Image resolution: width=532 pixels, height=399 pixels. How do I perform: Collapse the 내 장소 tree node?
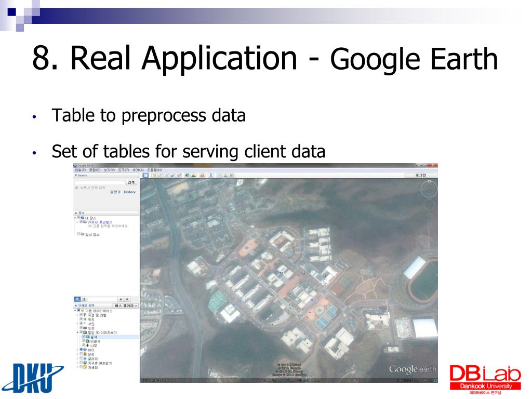tap(75, 218)
